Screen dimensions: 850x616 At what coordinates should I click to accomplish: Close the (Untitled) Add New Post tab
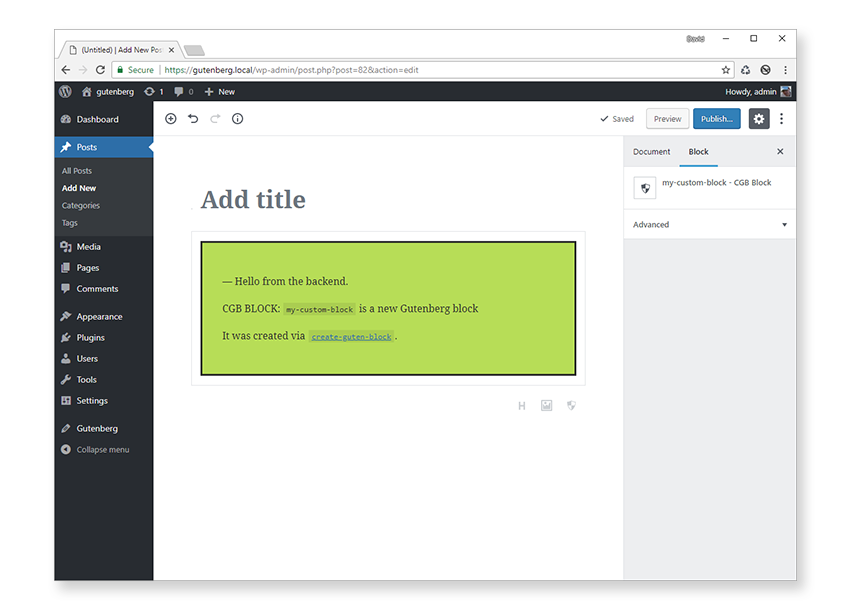(171, 50)
